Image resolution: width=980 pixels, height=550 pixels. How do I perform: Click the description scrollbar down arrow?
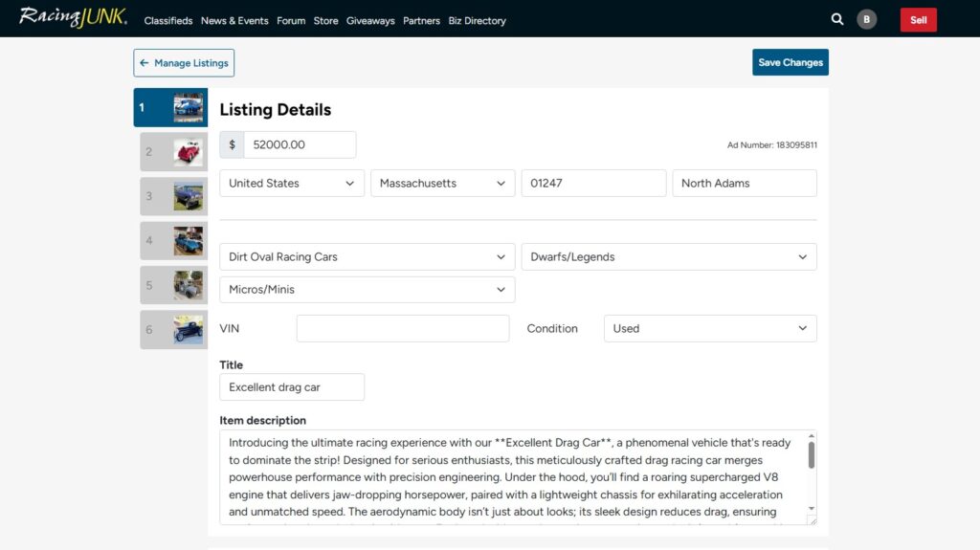point(812,509)
